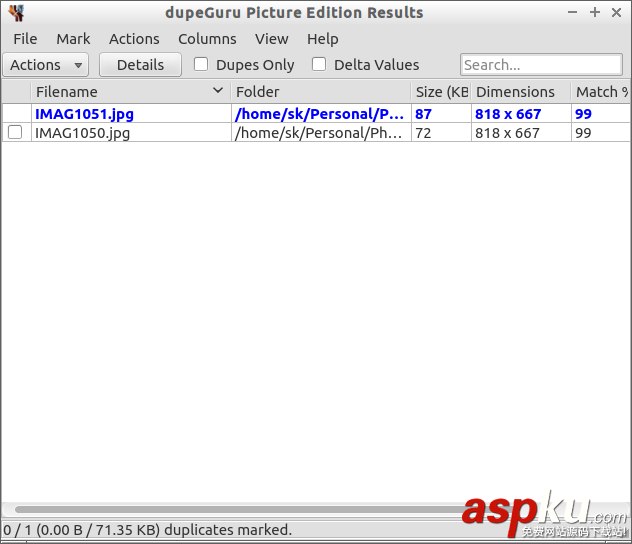Click the folder path of IMAG1051.jpg
632x544 pixels.
pos(319,114)
